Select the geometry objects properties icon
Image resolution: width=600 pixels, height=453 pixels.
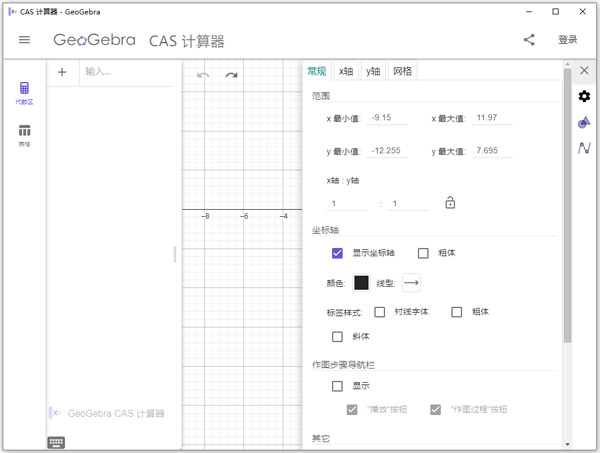click(x=584, y=122)
